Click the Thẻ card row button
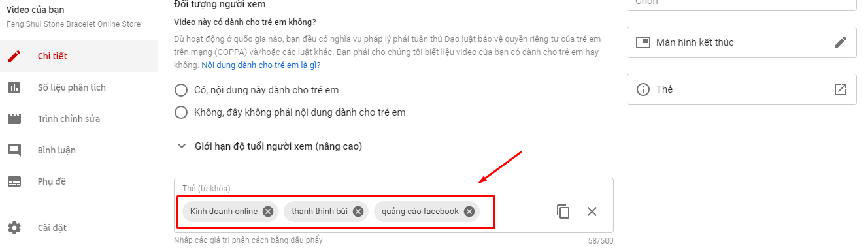868x252 pixels. 742,89
